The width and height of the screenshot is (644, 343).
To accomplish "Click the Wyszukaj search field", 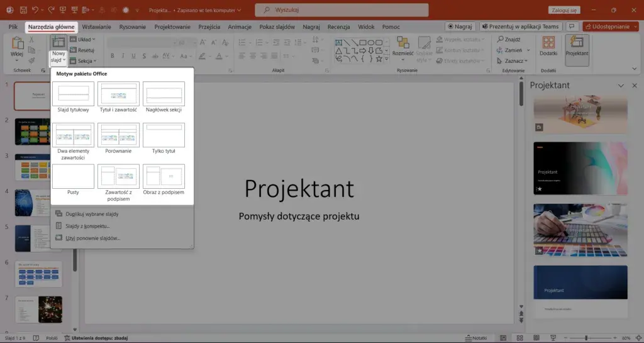I will [341, 10].
